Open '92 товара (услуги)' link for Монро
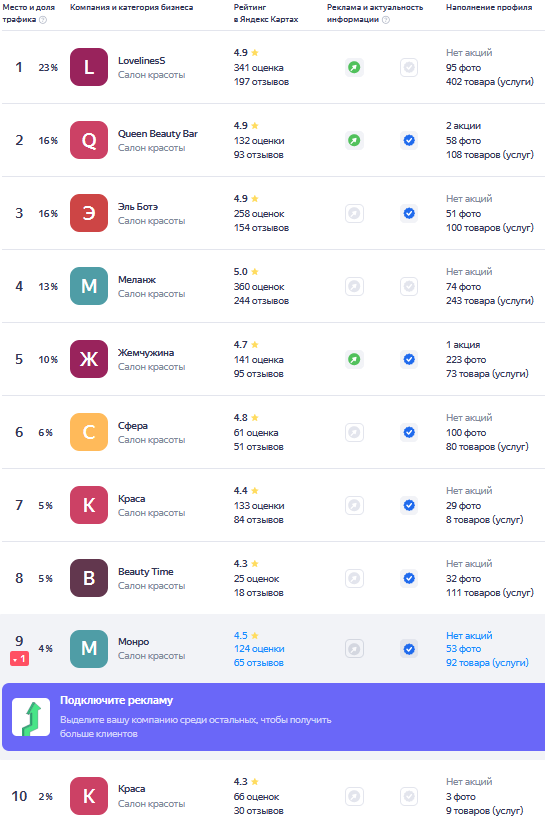 pos(487,662)
